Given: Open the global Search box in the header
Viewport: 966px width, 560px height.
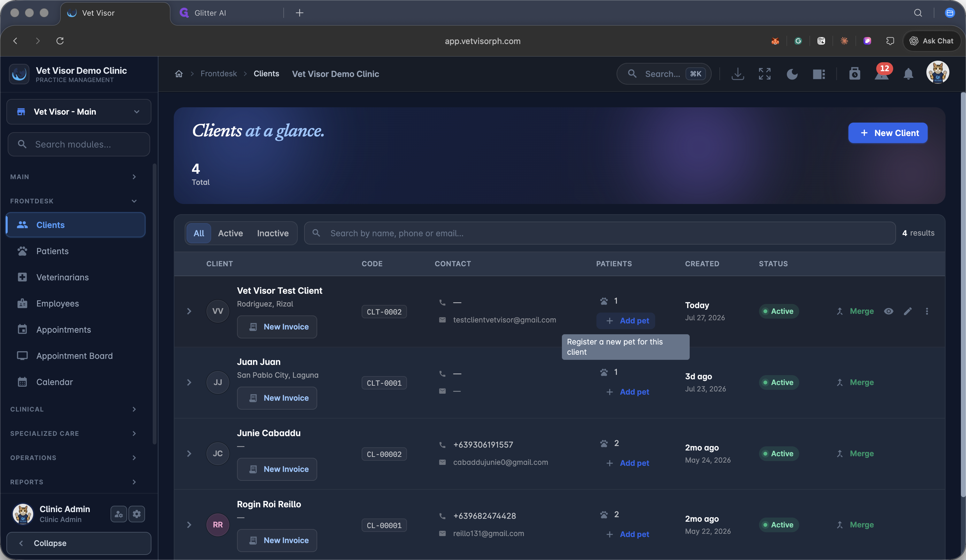Looking at the screenshot, I should [x=663, y=73].
